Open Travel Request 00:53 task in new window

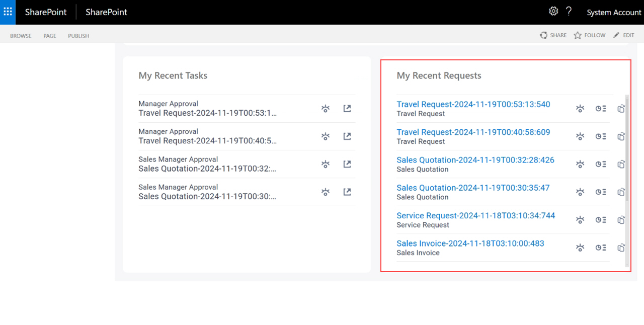point(347,108)
